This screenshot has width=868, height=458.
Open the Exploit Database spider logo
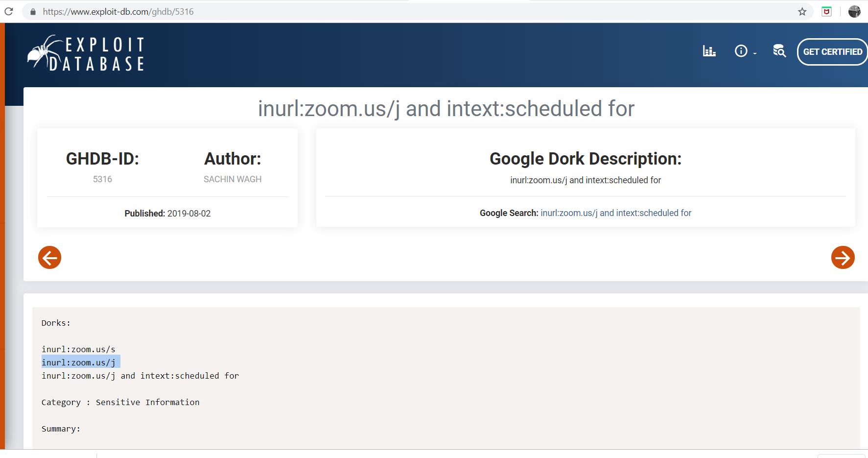pyautogui.click(x=86, y=53)
